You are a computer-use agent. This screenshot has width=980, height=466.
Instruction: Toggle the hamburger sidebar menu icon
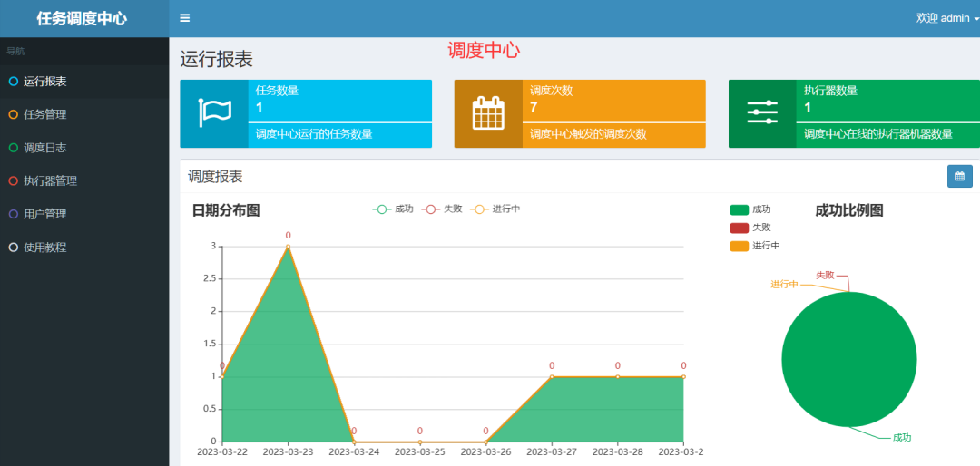click(x=184, y=18)
